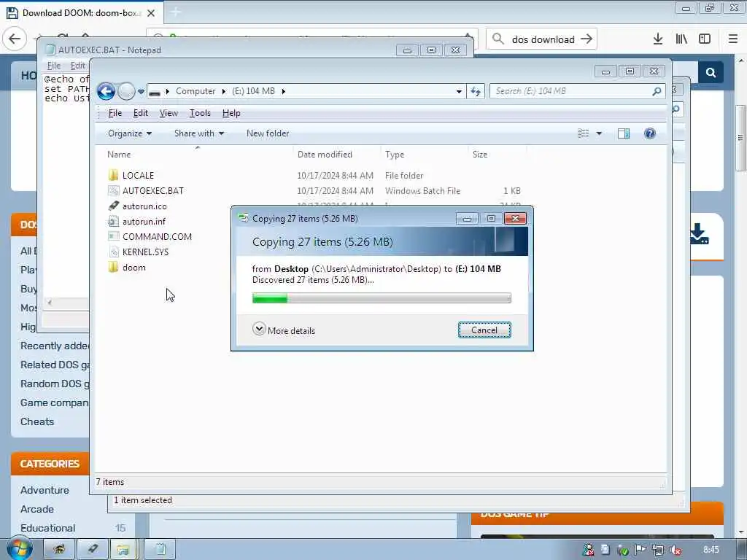Expand the arrow after (E:) 104 MB breadcrumb
Image resolution: width=747 pixels, height=560 pixels.
point(284,91)
